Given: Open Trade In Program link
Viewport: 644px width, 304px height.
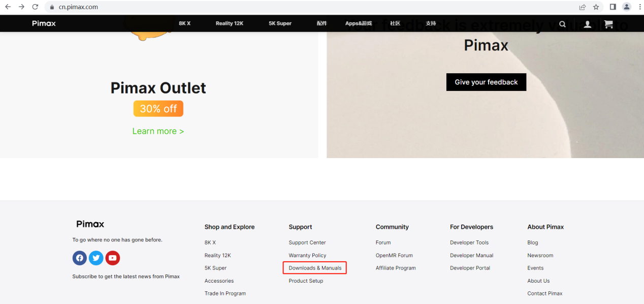Looking at the screenshot, I should 226,293.
